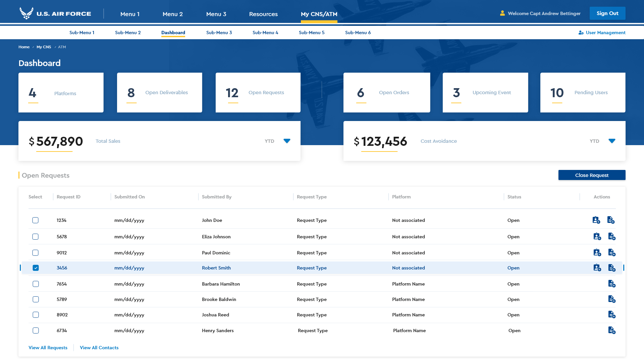Click add document icon for request 5678

611,237
